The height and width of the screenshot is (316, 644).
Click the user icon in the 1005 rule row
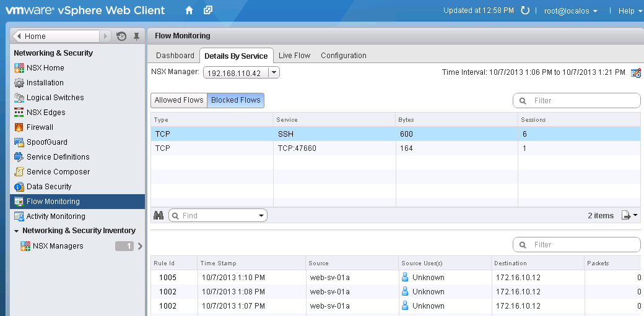pyautogui.click(x=404, y=278)
